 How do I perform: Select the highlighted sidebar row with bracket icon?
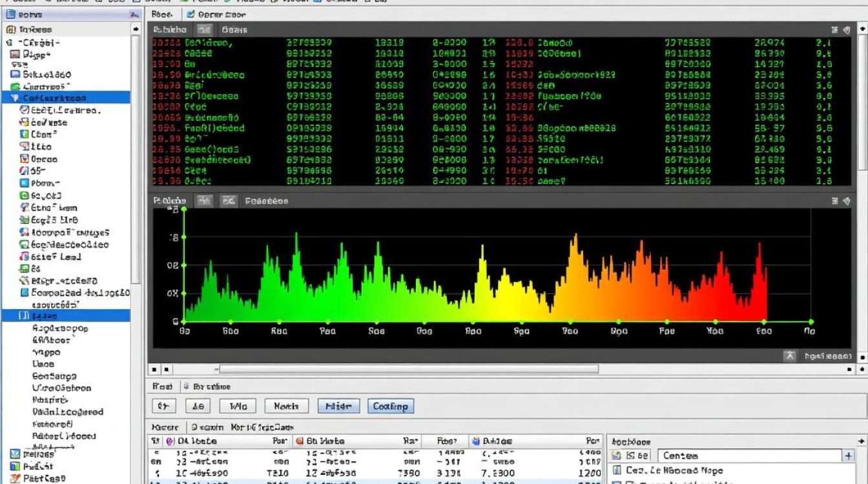click(66, 316)
